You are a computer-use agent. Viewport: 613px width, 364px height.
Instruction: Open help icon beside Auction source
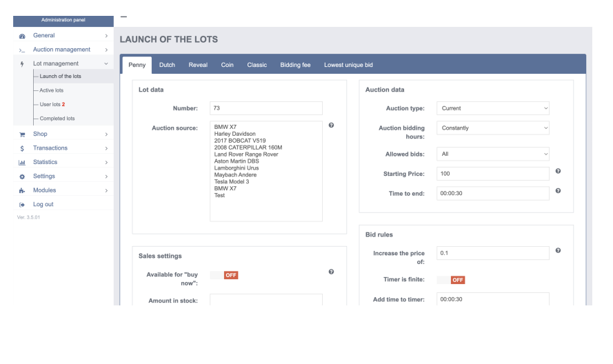pos(331,125)
